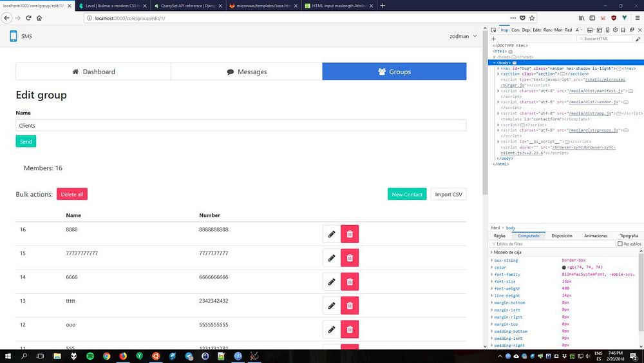The image size is (644, 363).
Task: Click the pencil icon for contact ooo
Action: (x=332, y=329)
